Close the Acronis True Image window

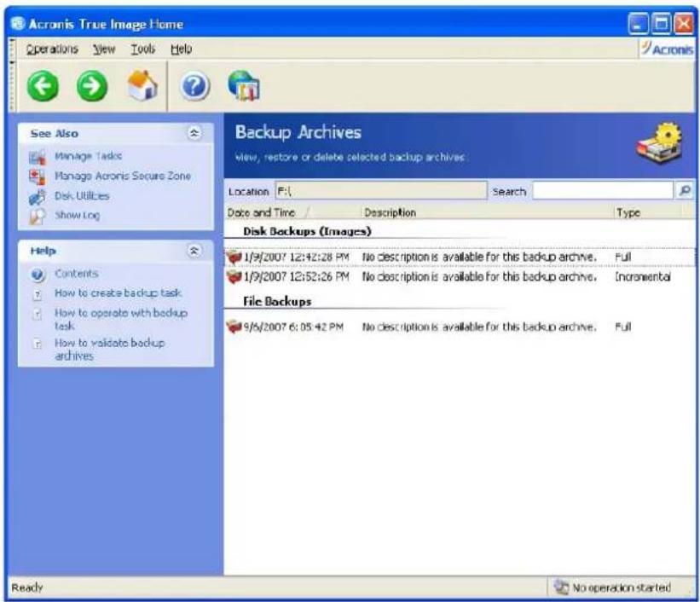pos(684,24)
